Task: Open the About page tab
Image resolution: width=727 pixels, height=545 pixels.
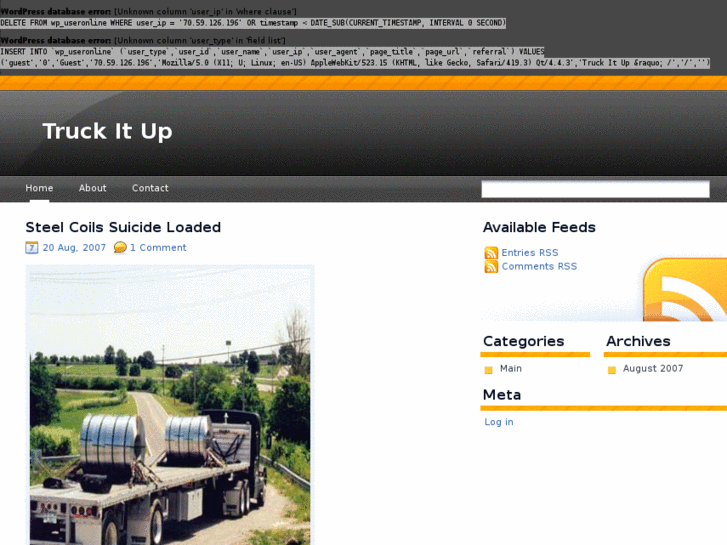Action: point(92,188)
